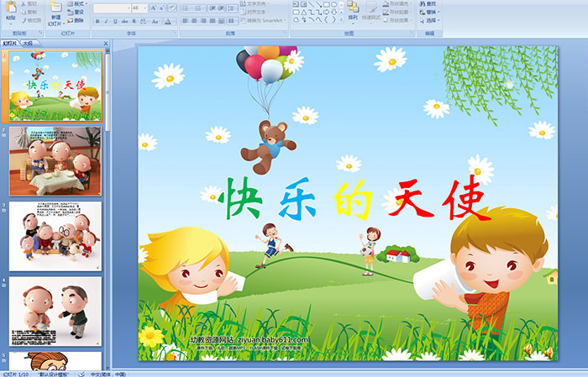This screenshot has height=377, width=588.
Task: Expand the Select (选择) dropdown
Action: coord(433,22)
